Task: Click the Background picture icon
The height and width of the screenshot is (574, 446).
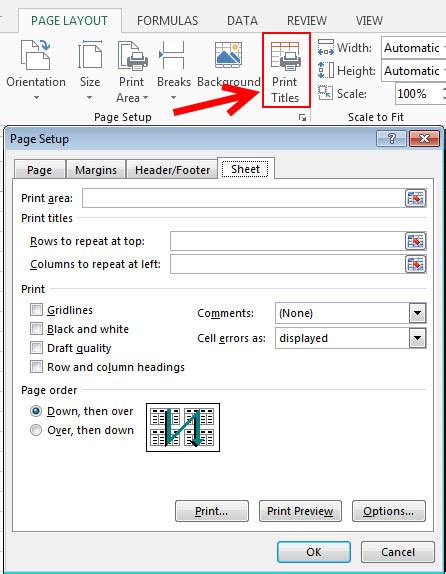Action: tap(228, 55)
